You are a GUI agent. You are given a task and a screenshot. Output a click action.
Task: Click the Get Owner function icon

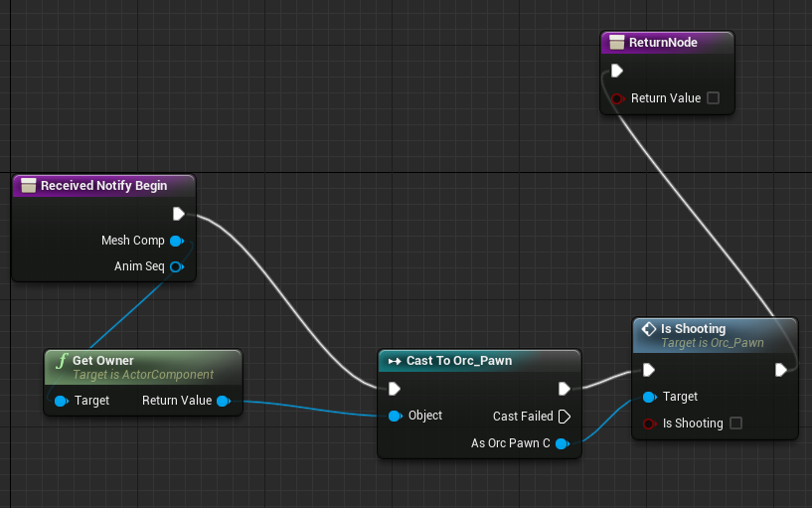62,361
